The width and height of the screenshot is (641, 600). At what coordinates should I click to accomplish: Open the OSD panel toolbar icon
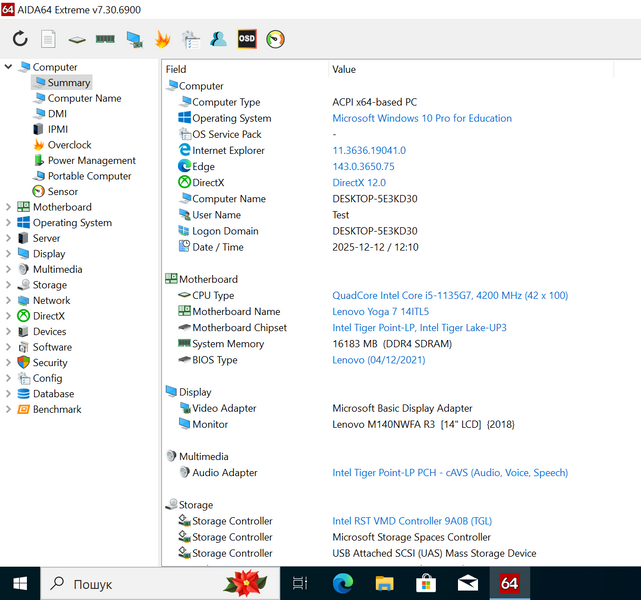(x=247, y=39)
